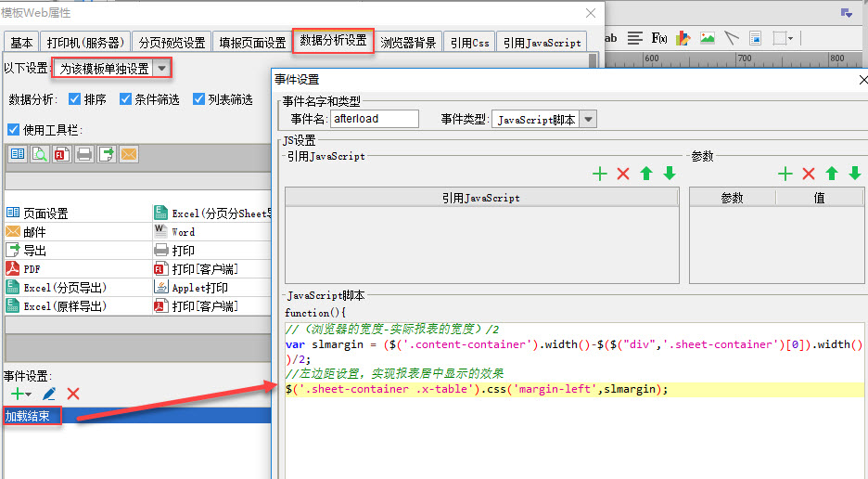The width and height of the screenshot is (868, 479).
Task: Open the 为该模板单独设置 dropdown
Action: pyautogui.click(x=161, y=68)
